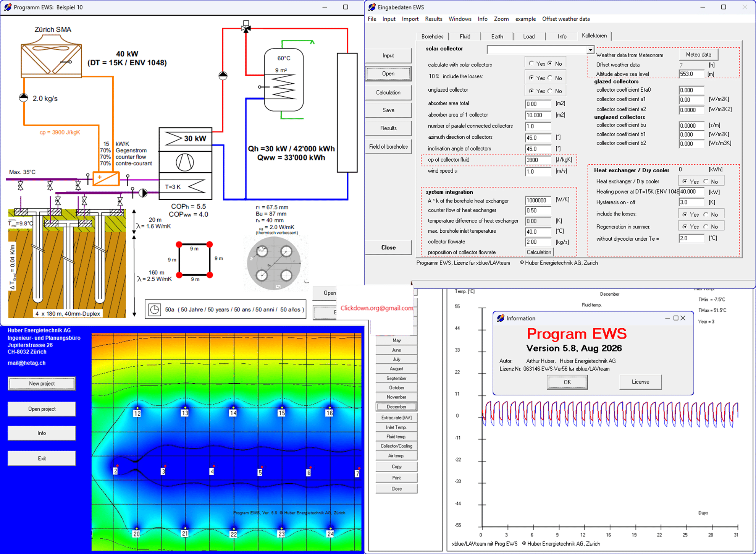Click the New project button
This screenshot has height=554, width=756.
point(42,384)
